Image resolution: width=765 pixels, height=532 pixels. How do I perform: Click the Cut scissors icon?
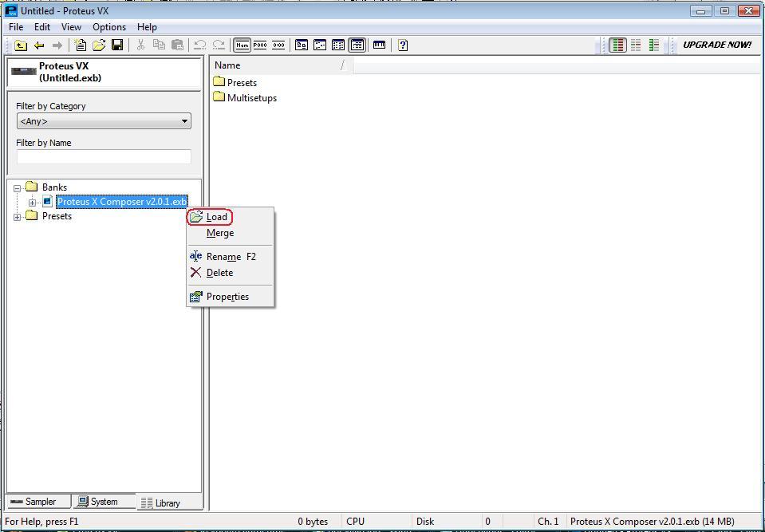pos(140,45)
